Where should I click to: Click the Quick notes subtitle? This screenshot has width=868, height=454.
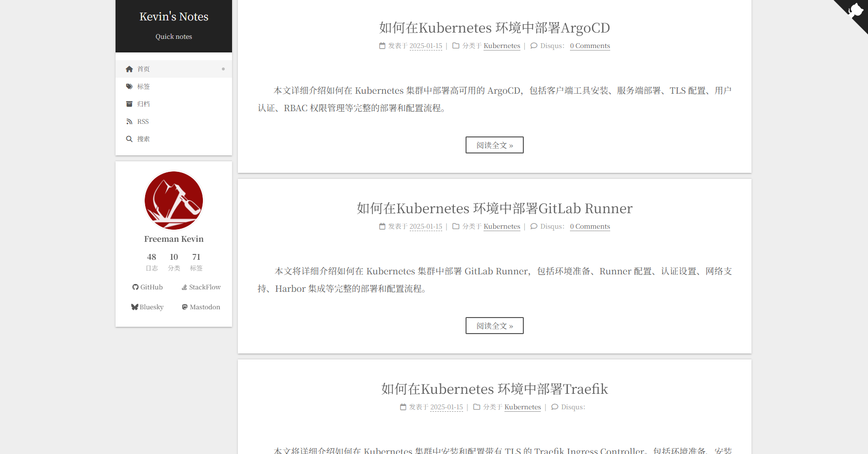click(174, 36)
